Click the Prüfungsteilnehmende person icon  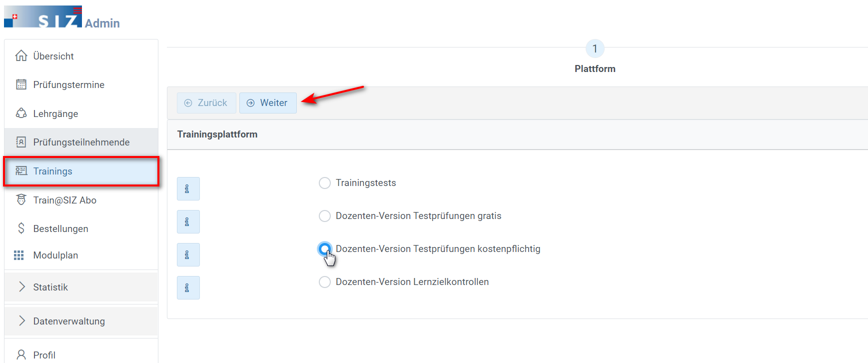tap(21, 142)
